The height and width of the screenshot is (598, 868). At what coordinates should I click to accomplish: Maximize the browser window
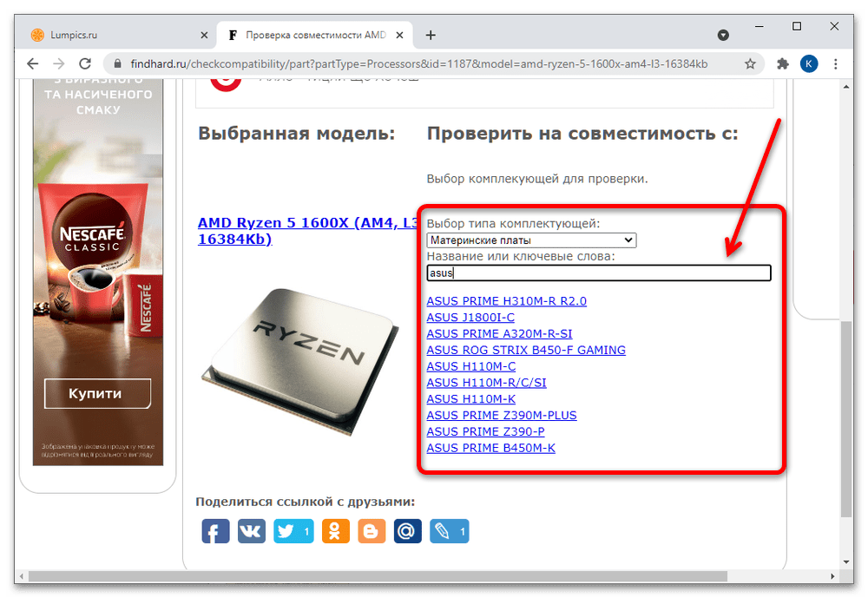[x=797, y=26]
